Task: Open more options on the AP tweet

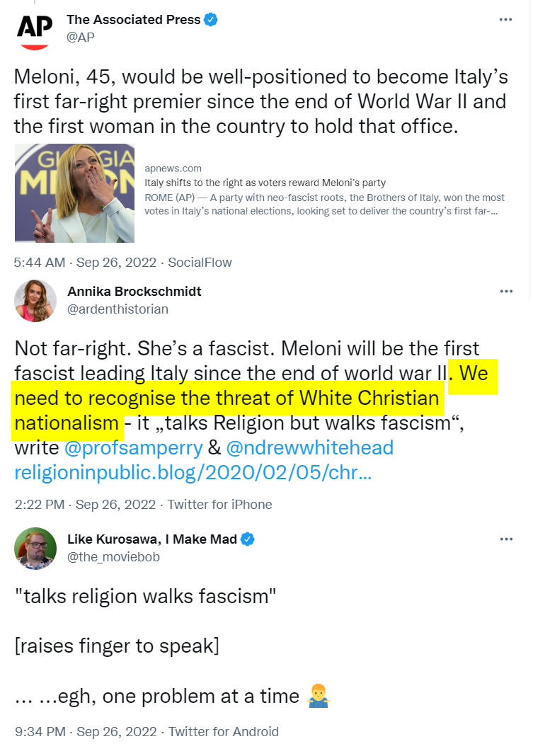Action: (x=505, y=20)
